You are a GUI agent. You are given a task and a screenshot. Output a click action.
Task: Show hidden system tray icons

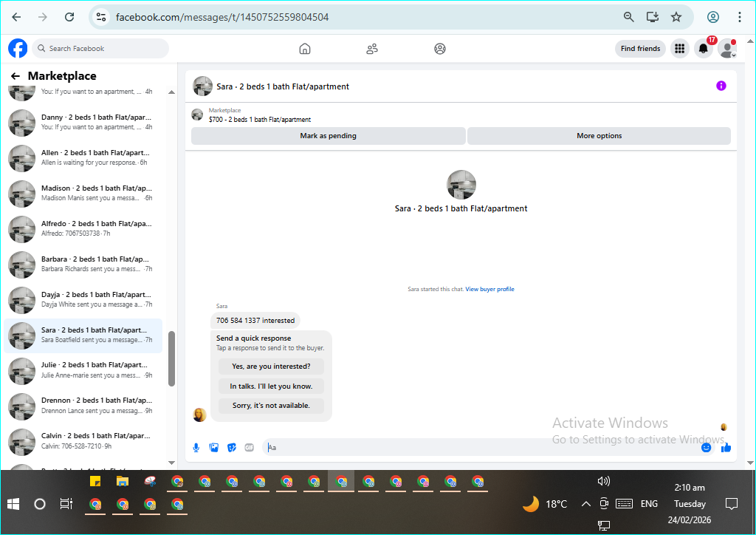click(x=585, y=504)
